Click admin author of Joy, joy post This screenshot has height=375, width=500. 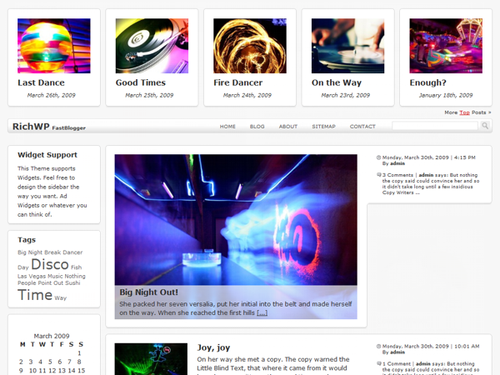coord(397,352)
